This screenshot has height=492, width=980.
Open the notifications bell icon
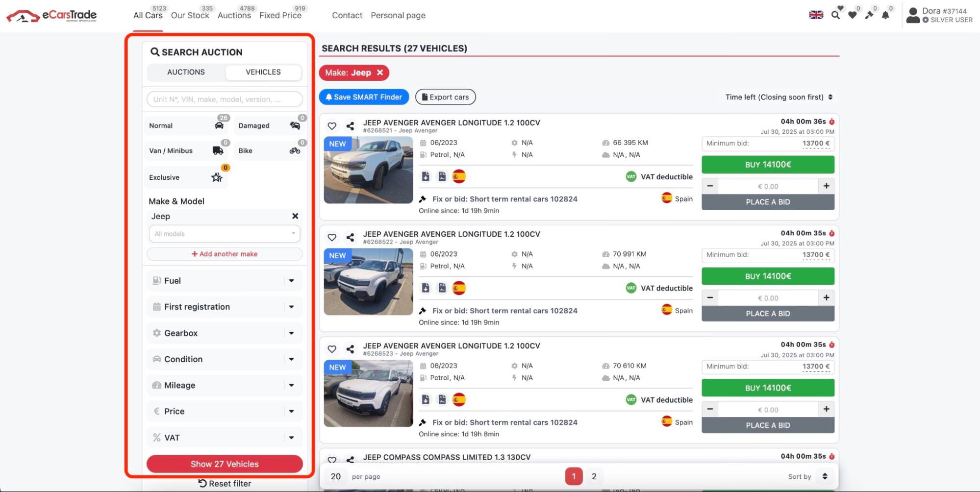coord(885,15)
